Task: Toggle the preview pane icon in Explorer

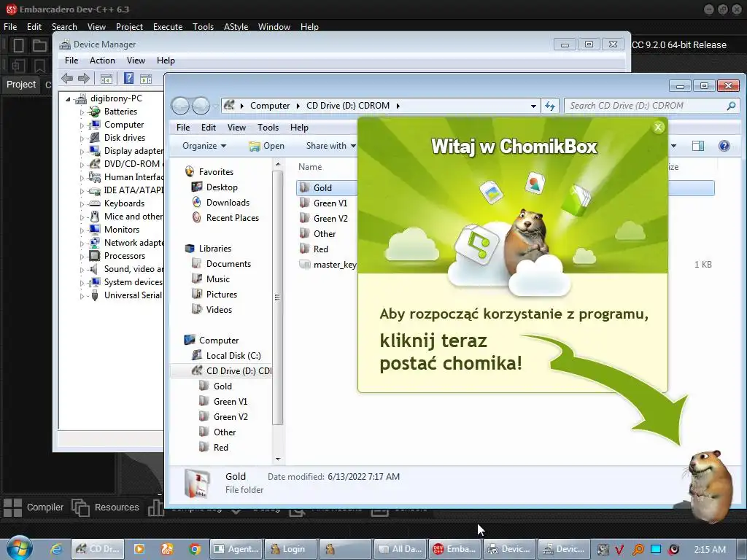Action: pos(698,146)
